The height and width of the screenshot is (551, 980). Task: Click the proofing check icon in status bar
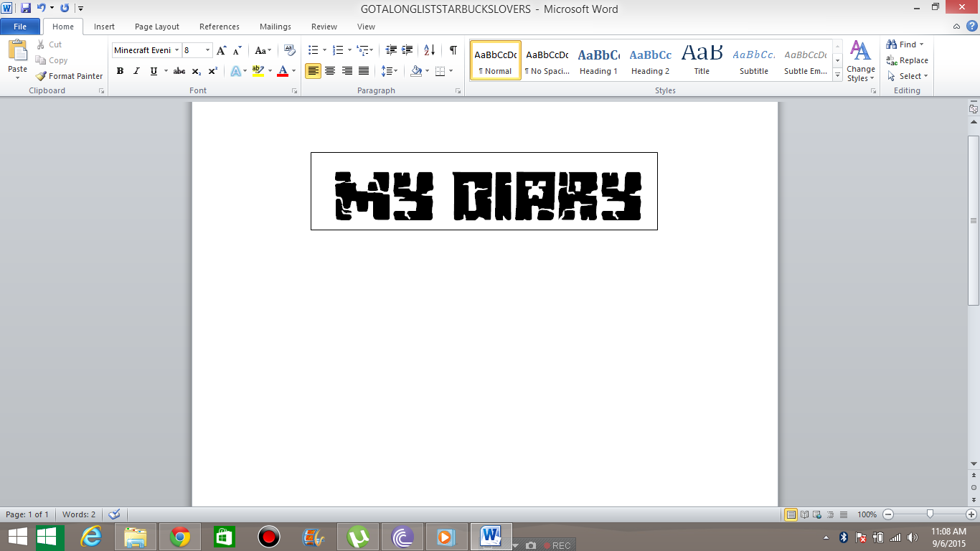(x=113, y=514)
